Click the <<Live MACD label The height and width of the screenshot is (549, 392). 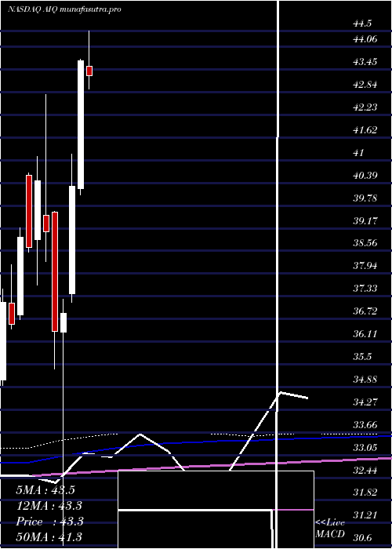tap(330, 528)
